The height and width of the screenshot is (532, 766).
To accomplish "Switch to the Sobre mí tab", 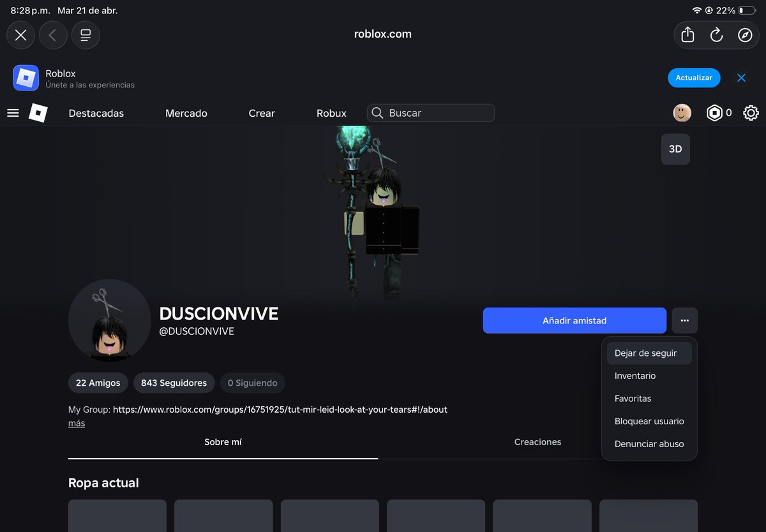I will coord(223,442).
